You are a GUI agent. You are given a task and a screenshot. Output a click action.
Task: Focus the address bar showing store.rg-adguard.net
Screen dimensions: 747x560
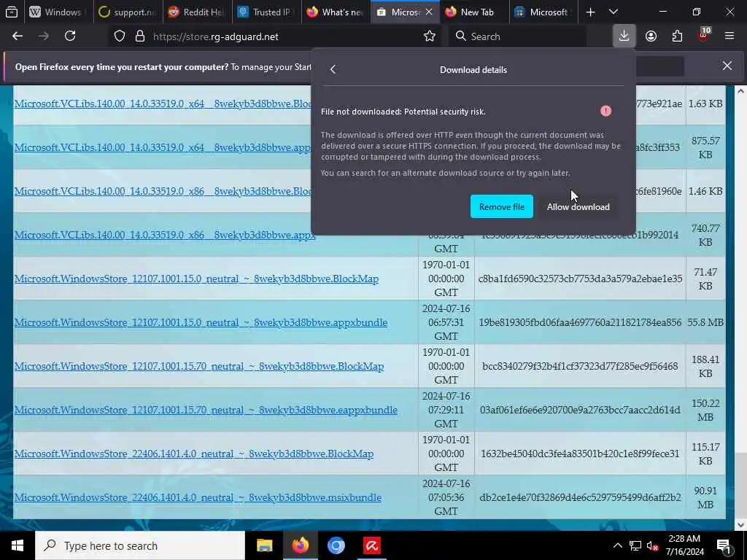coord(276,36)
